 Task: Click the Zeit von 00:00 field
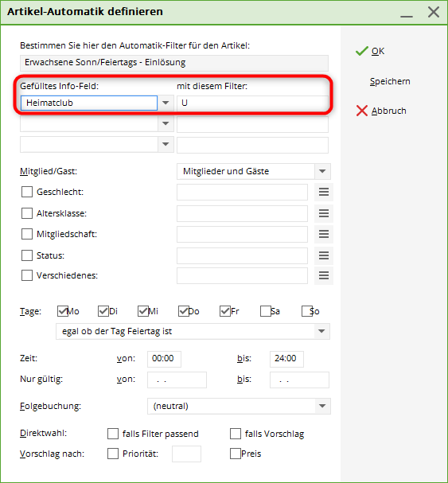pyautogui.click(x=164, y=359)
